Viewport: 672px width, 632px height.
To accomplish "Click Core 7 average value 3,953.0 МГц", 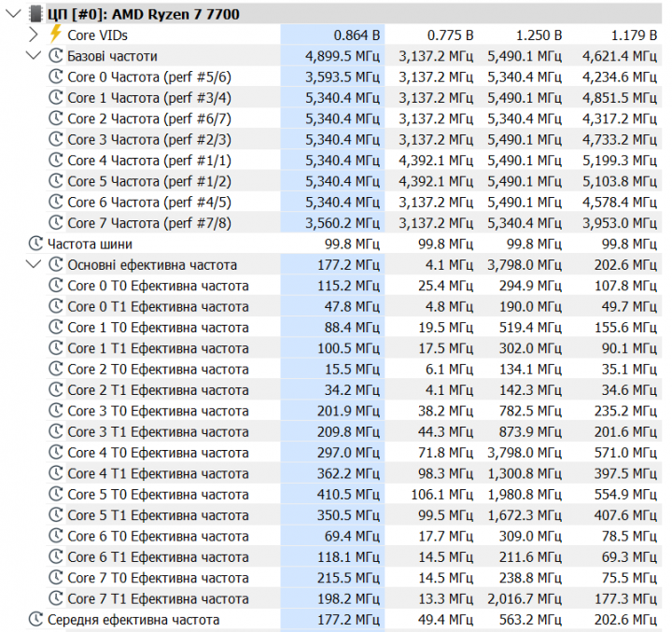I will click(620, 223).
